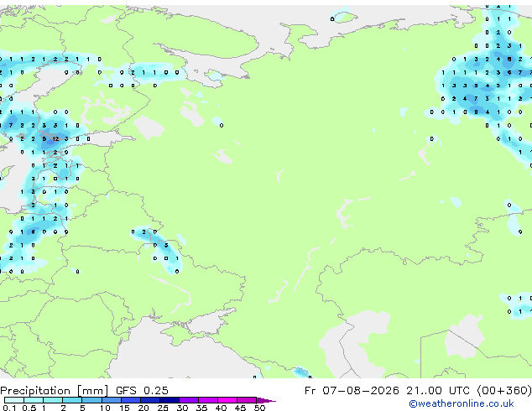Screen dimensions: 532x411
Task: Click the 50 tick label on legend
Action: pyautogui.click(x=259, y=408)
